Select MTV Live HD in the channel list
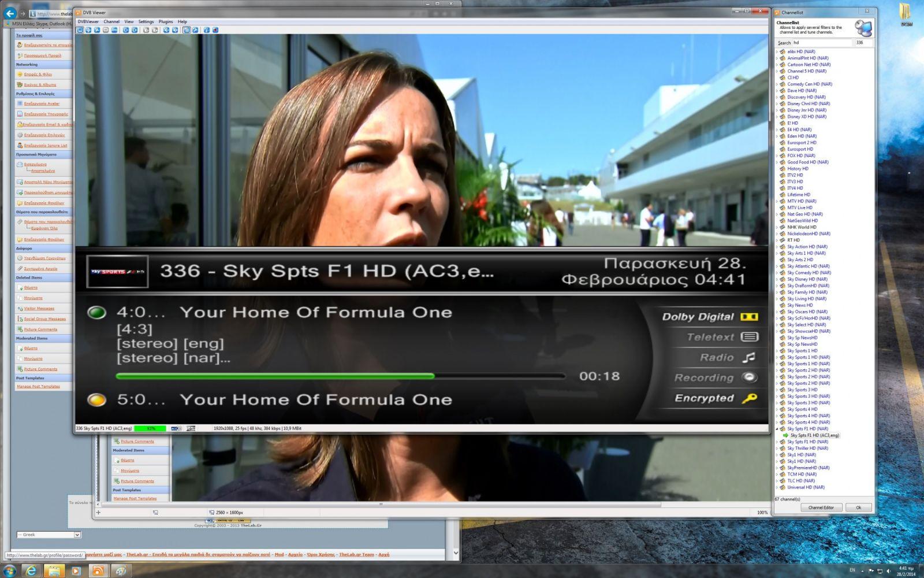The width and height of the screenshot is (924, 578). tap(800, 208)
